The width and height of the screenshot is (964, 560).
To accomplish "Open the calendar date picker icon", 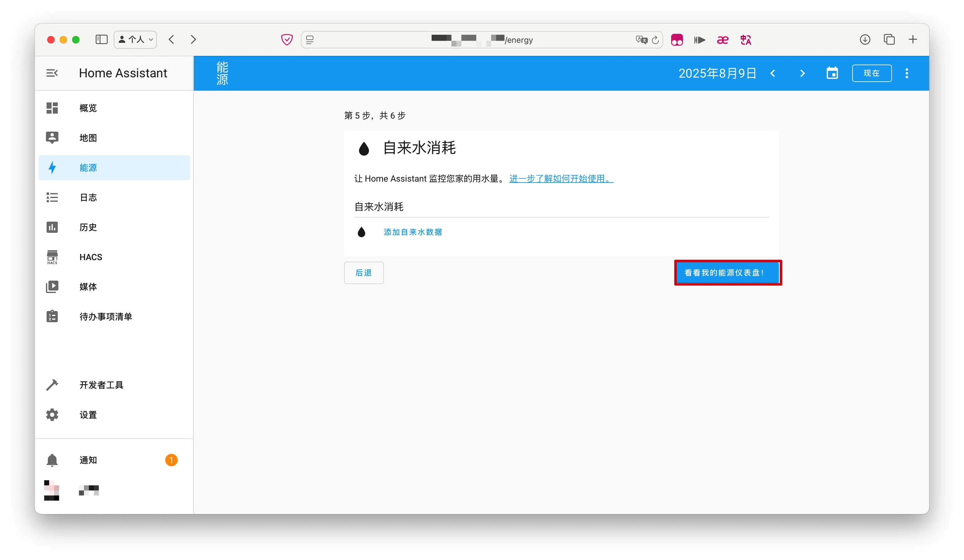I will click(832, 73).
